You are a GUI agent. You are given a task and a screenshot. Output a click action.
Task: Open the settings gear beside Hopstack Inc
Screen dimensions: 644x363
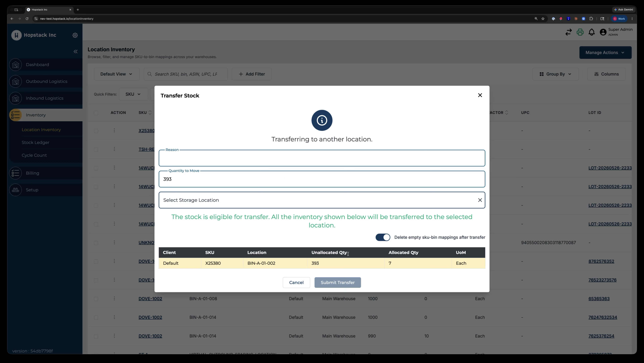tap(75, 35)
